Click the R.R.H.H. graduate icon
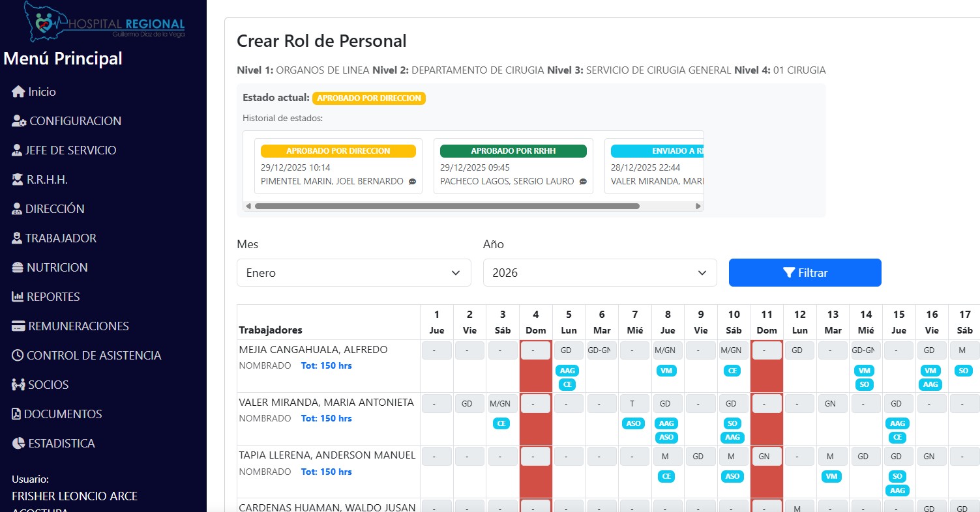Viewport: 980px width, 512px height. click(18, 180)
